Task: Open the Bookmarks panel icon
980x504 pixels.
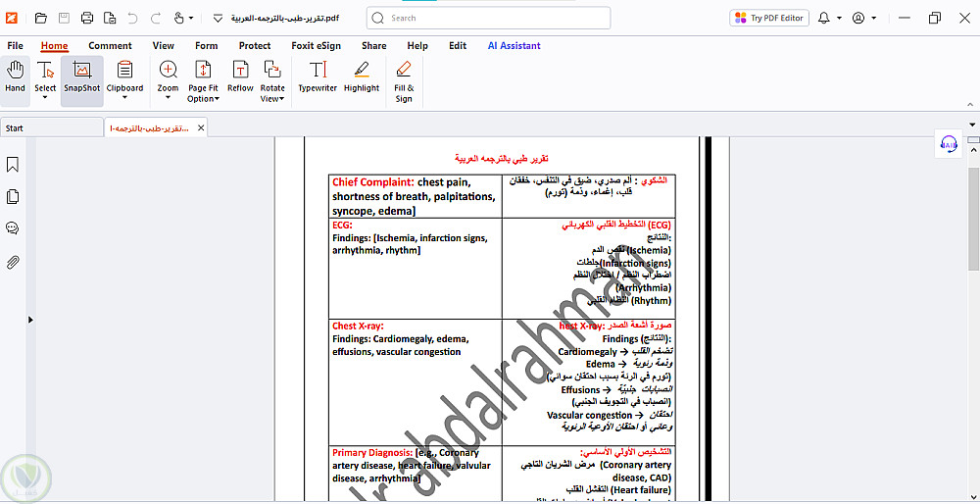Action: [x=13, y=165]
